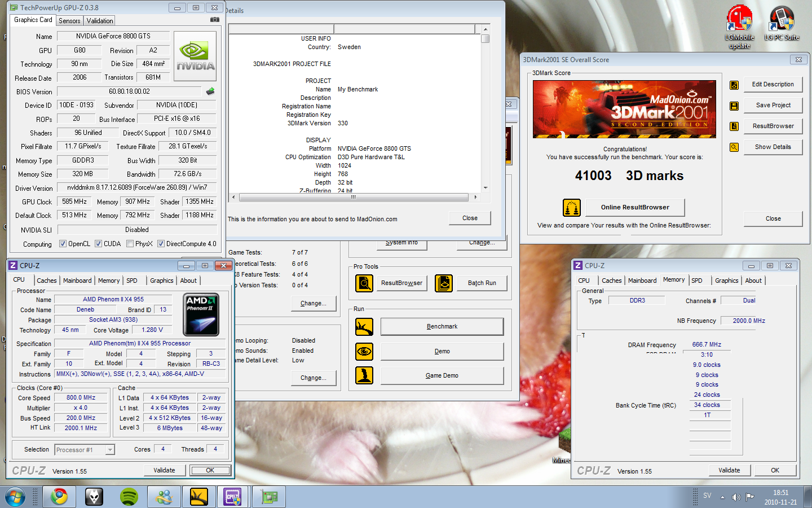Toggle the CUDA checkbox in GPU-Z
The width and height of the screenshot is (812, 508).
point(98,244)
